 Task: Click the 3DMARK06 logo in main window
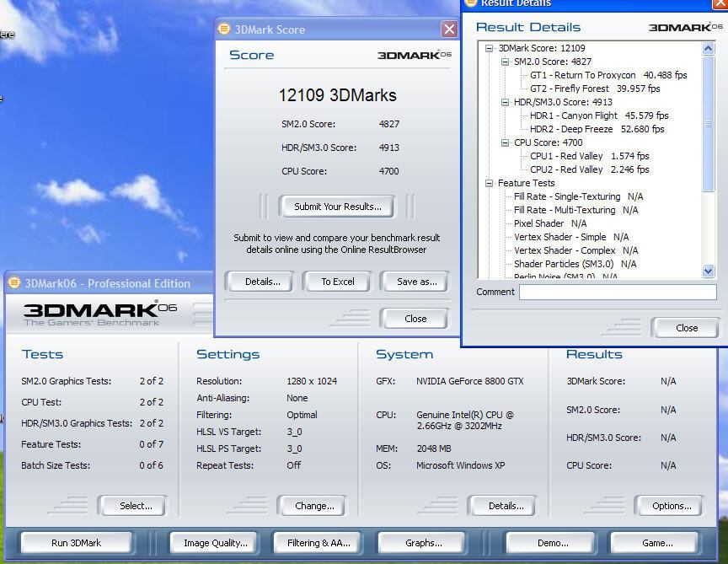(x=99, y=314)
